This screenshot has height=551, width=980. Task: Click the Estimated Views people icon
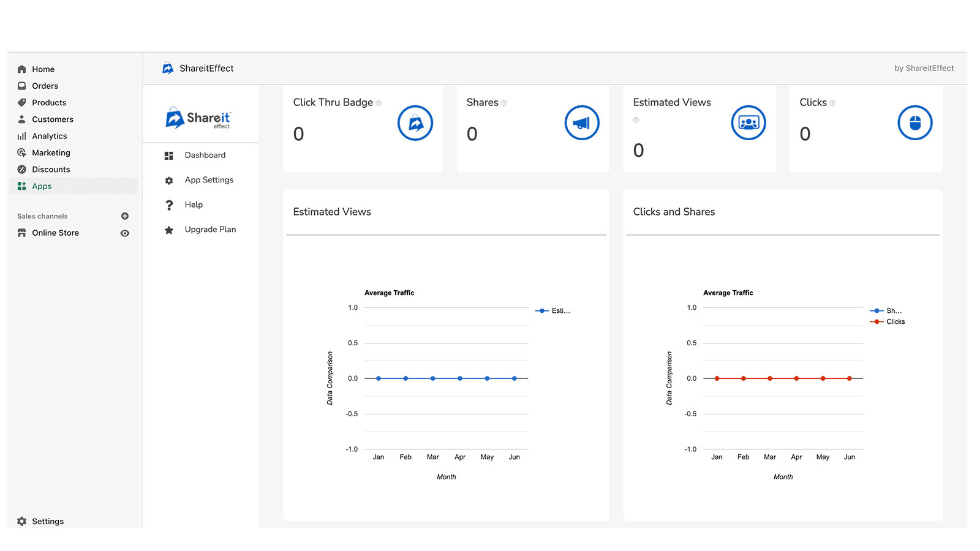(748, 122)
